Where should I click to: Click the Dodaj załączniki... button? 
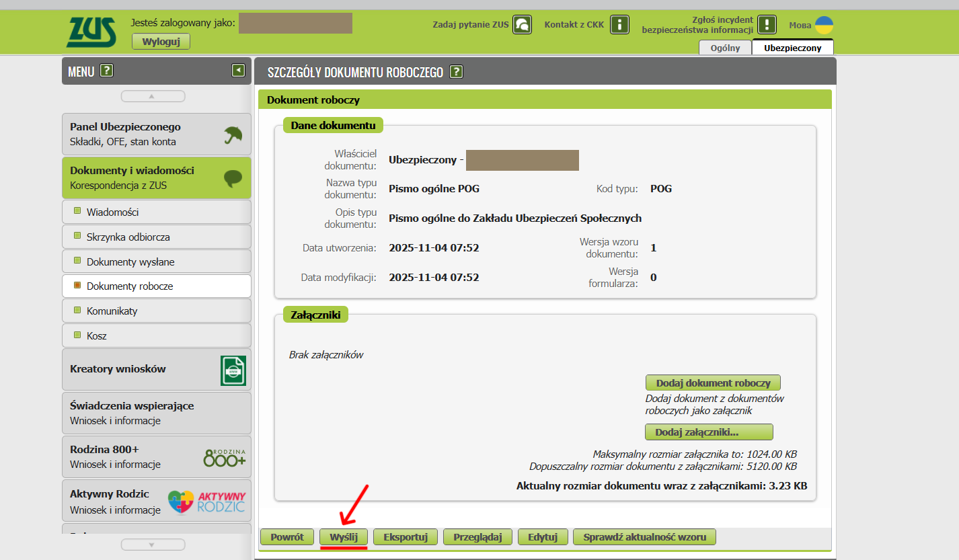coord(709,432)
